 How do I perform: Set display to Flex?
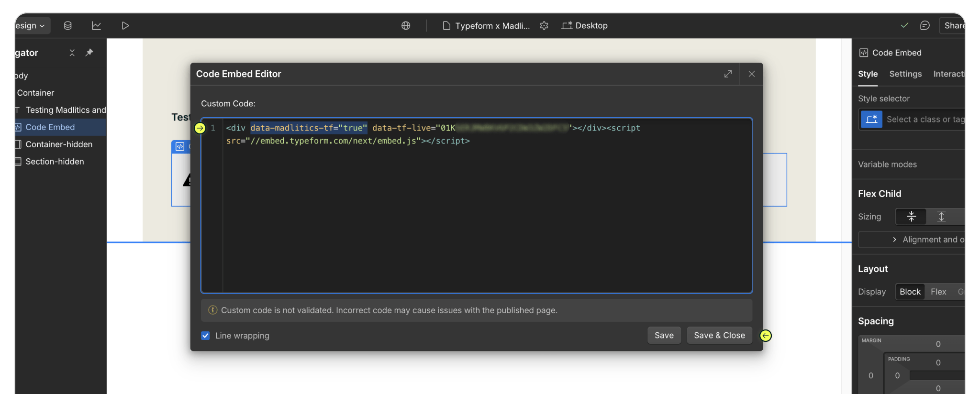point(938,292)
